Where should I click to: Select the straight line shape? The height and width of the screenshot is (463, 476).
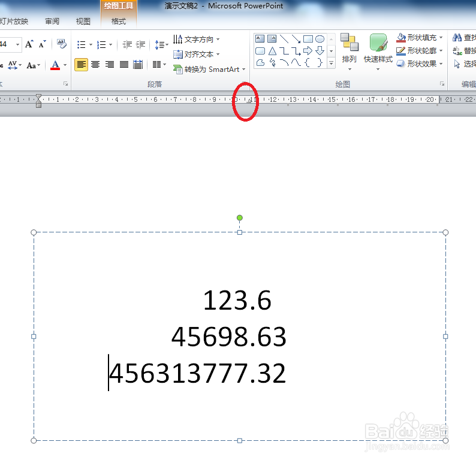point(284,39)
